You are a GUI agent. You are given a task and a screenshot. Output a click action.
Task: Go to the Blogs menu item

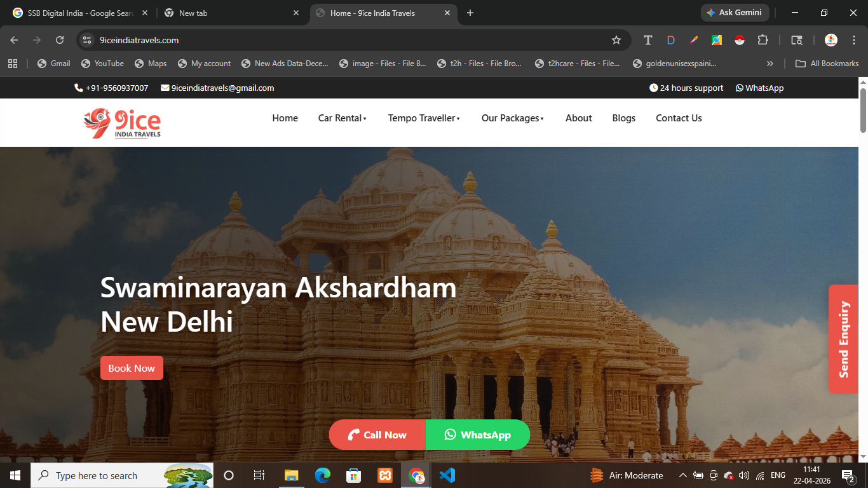pos(623,118)
